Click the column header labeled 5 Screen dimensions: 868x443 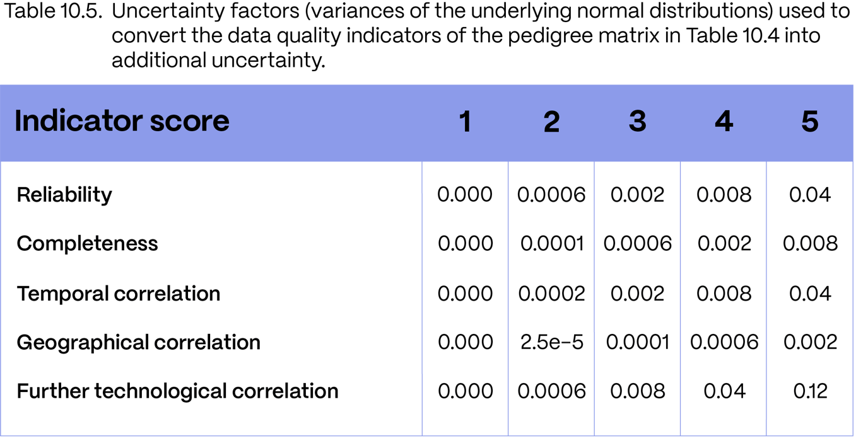pos(809,122)
